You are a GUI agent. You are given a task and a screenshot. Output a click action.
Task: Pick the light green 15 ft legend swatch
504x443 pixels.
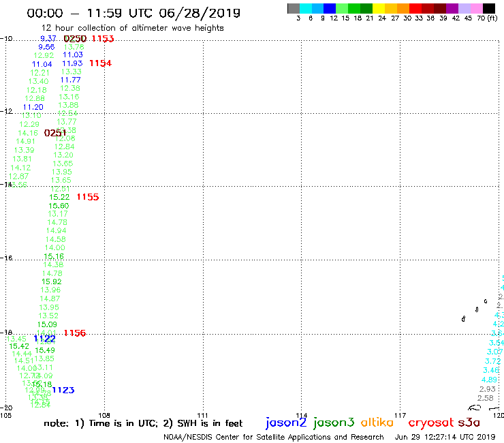pyautogui.click(x=342, y=8)
